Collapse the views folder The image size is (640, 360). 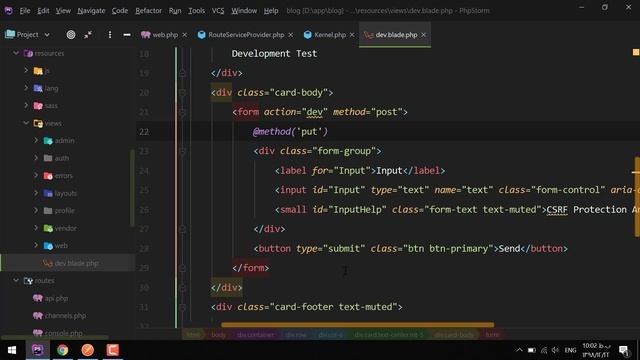coord(26,123)
